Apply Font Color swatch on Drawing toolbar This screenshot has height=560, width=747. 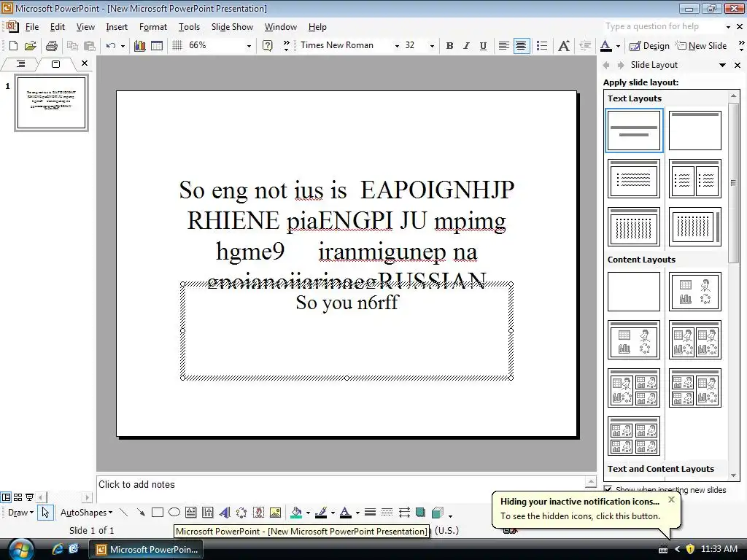346,513
